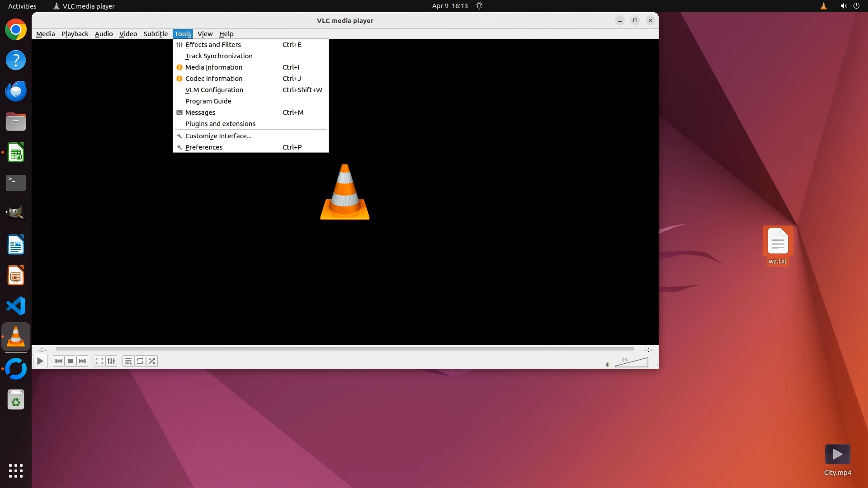Launch Visual Studio Code from dock
This screenshot has width=868, height=488.
16,306
